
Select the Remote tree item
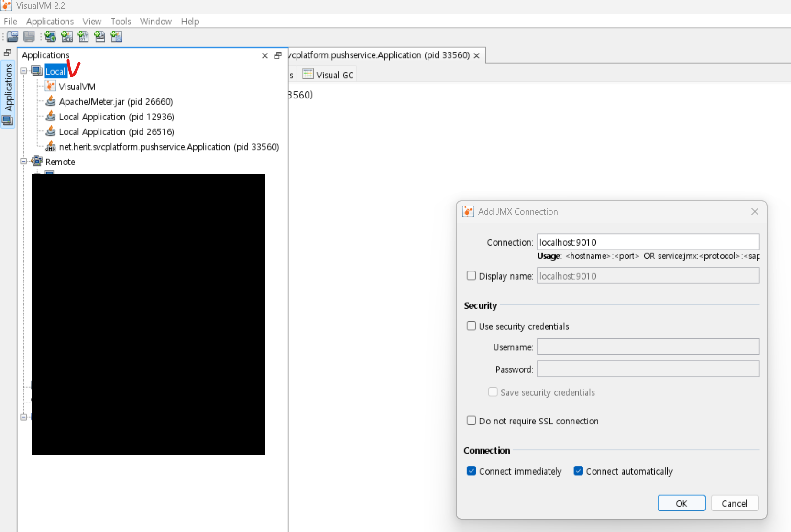pos(60,162)
